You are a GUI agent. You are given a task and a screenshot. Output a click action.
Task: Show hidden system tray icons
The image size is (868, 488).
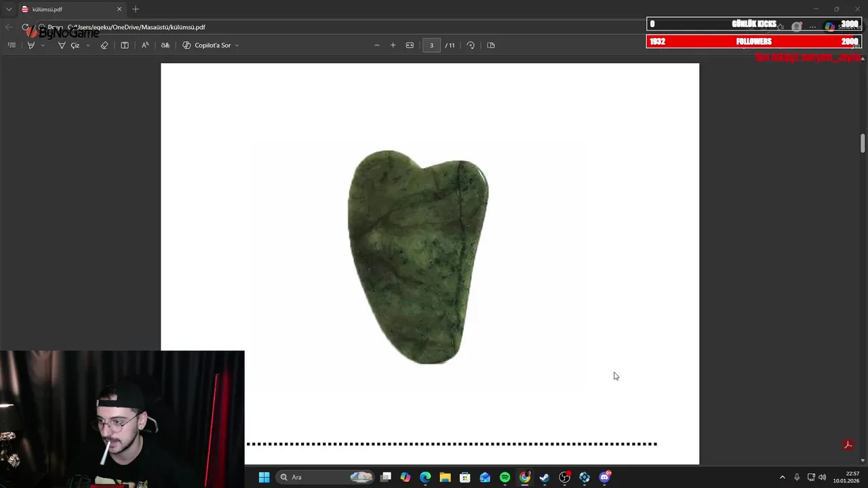coord(783,477)
